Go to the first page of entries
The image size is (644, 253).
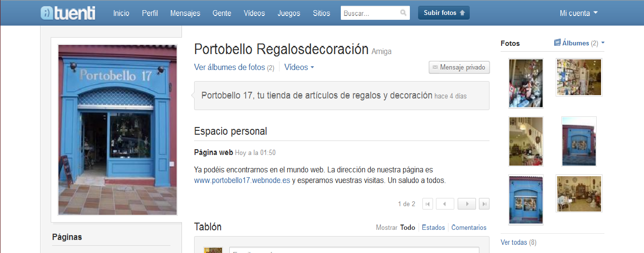point(427,204)
